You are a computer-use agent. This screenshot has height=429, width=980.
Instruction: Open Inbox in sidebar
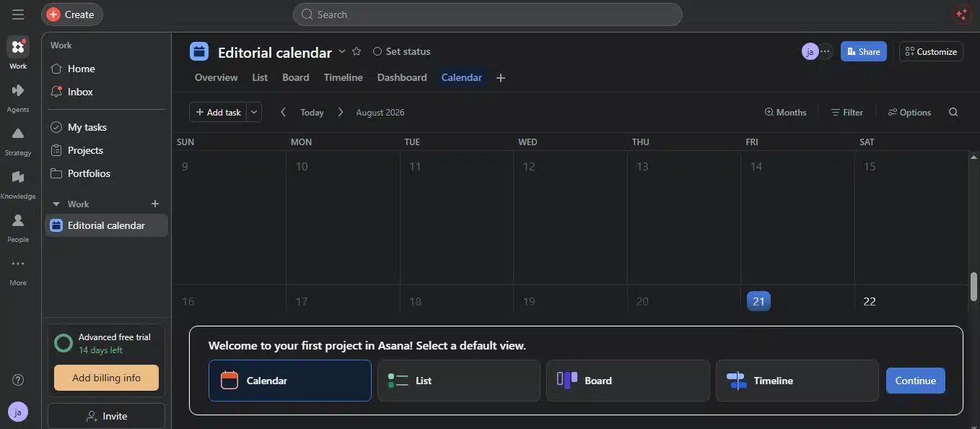tap(105, 92)
